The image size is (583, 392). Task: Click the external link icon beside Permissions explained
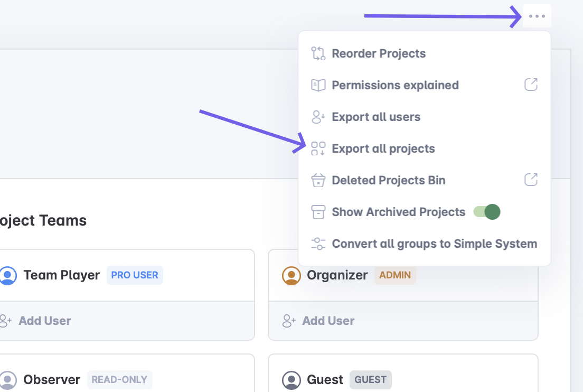tap(531, 85)
